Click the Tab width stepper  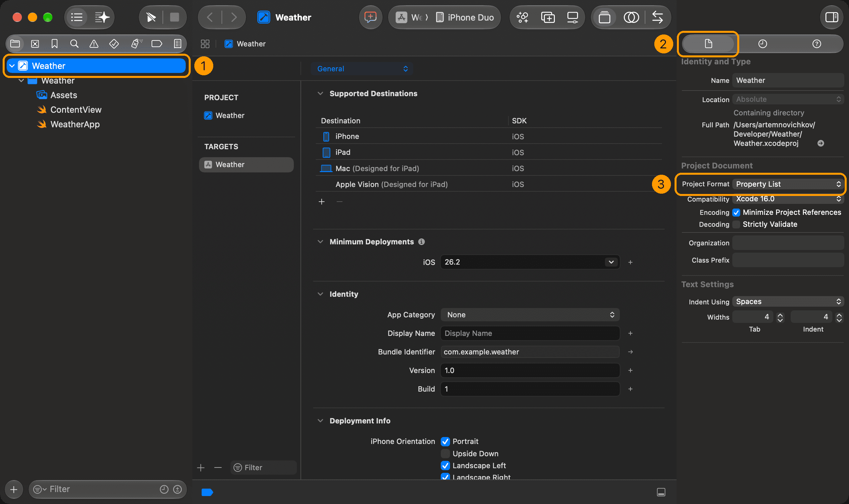click(780, 318)
